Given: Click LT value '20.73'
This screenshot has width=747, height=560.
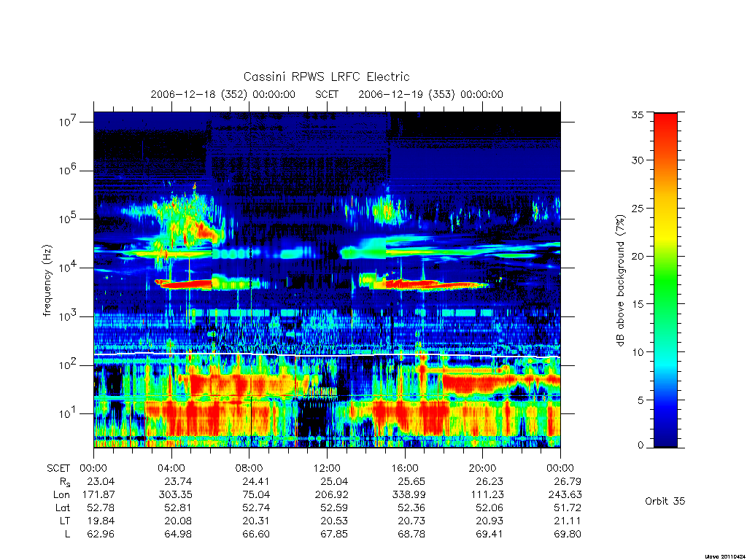Looking at the screenshot, I should point(411,521).
